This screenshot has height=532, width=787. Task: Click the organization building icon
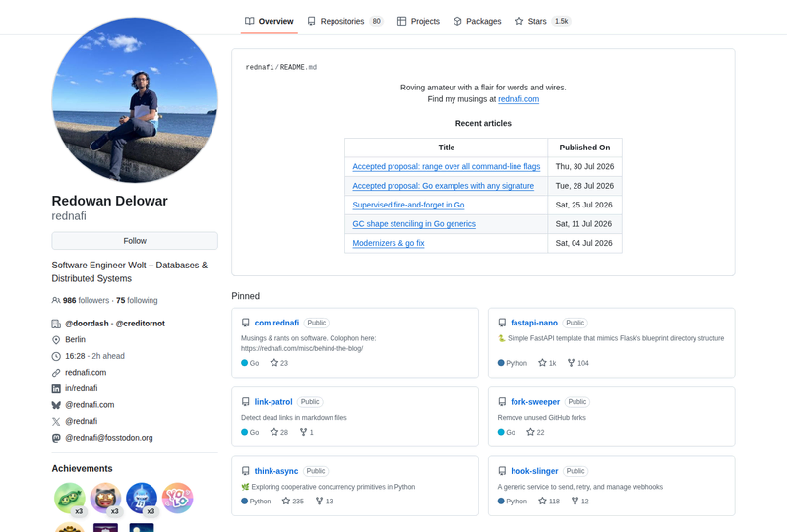pos(56,324)
